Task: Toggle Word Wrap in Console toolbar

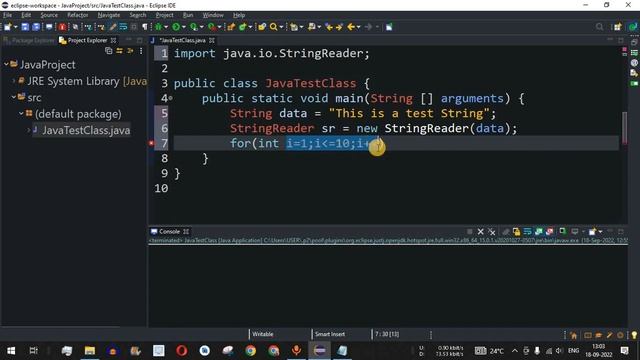Action: click(527, 232)
